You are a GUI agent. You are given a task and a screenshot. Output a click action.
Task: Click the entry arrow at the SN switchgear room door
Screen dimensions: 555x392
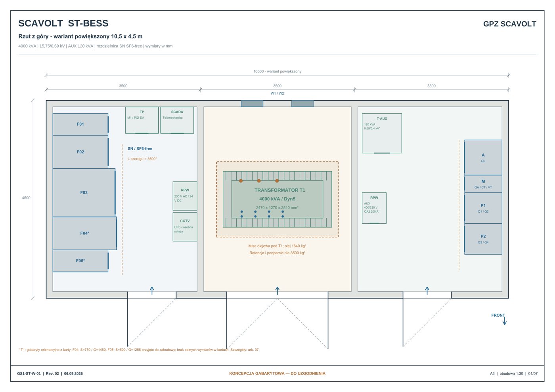(x=152, y=291)
